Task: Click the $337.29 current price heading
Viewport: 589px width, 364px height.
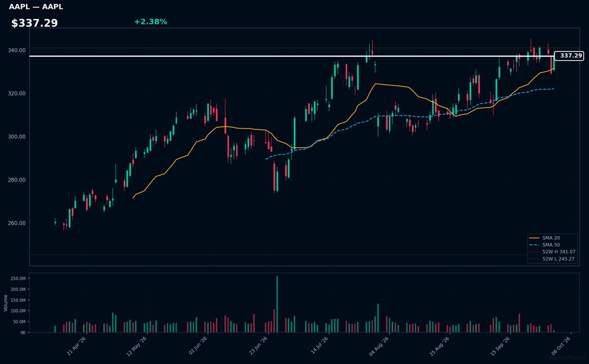Action: click(x=34, y=23)
